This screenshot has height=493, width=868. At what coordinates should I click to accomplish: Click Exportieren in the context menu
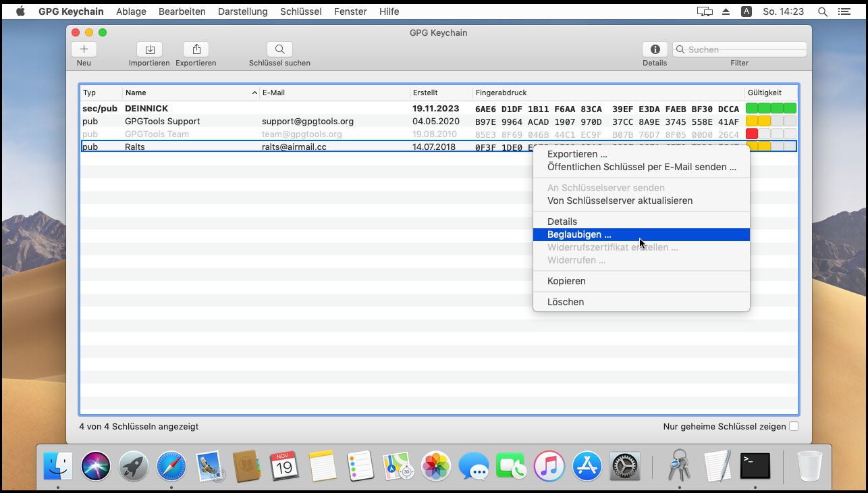(x=577, y=154)
